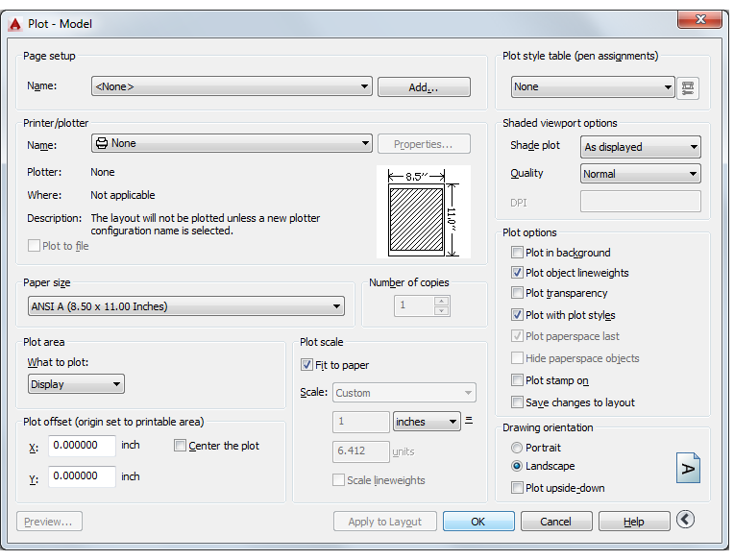The image size is (734, 560).
Task: Click the paper size preview thumbnail
Action: [424, 211]
